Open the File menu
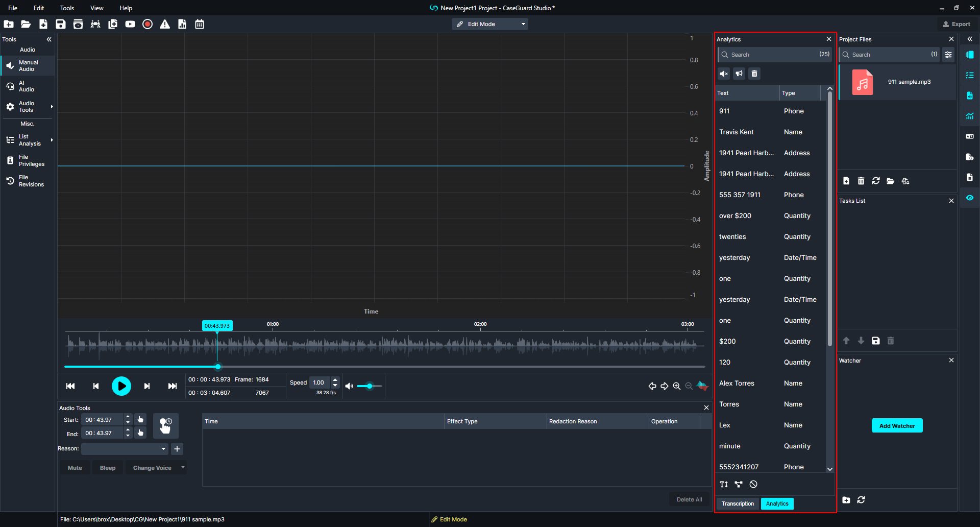Screen dimensions: 980x527 [x=13, y=8]
